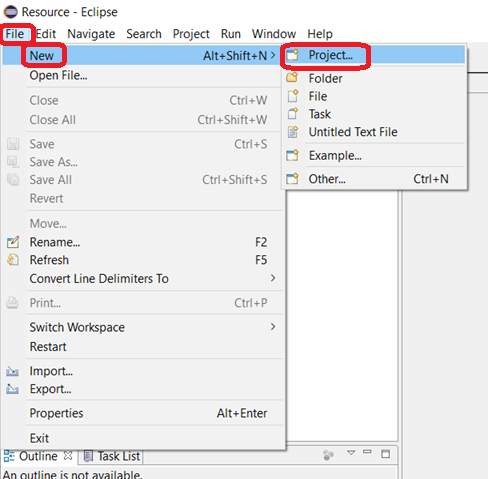Click the Export icon in the File menu
Screen dimensions: 488x479
[x=12, y=389]
